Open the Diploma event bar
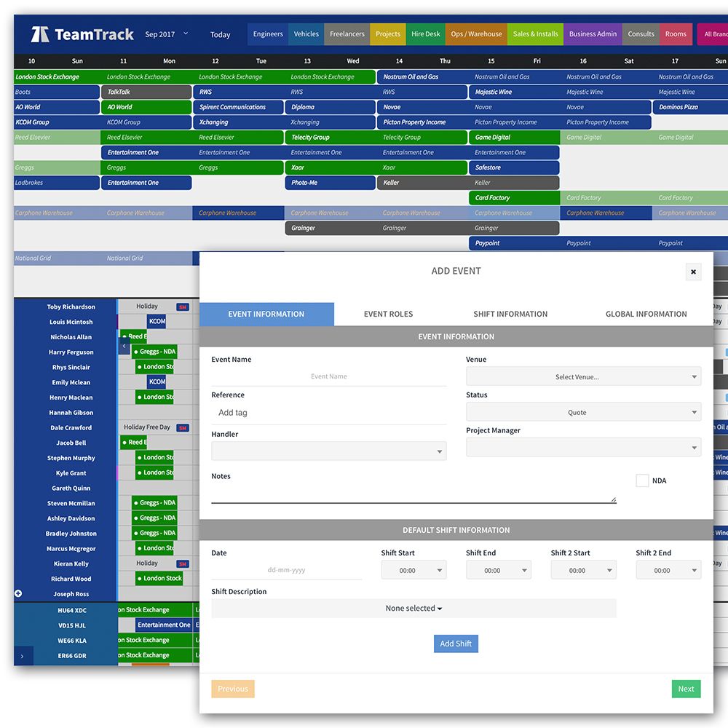Viewport: 728px width, 728px height. pyautogui.click(x=330, y=107)
